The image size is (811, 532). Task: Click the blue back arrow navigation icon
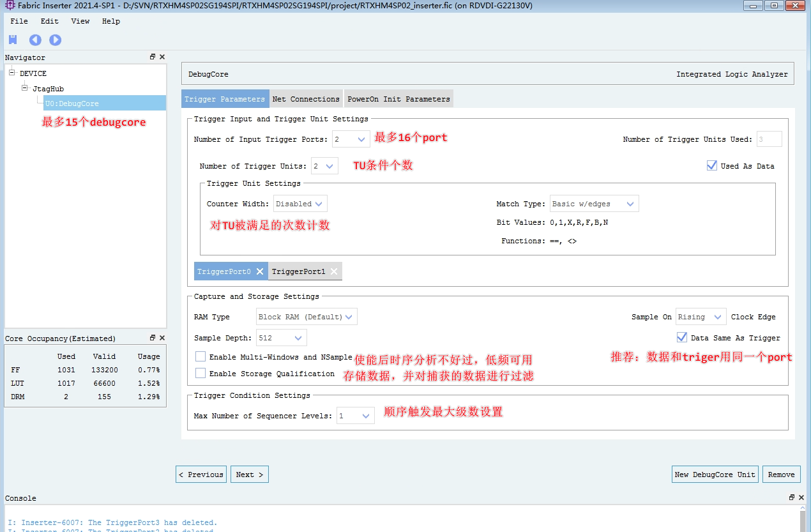click(35, 39)
